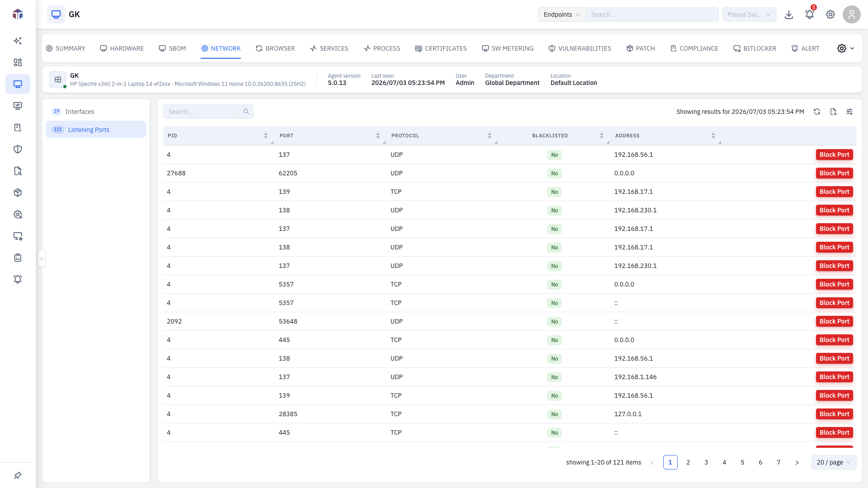Open column filter settings icon
The width and height of the screenshot is (868, 488).
click(x=849, y=112)
